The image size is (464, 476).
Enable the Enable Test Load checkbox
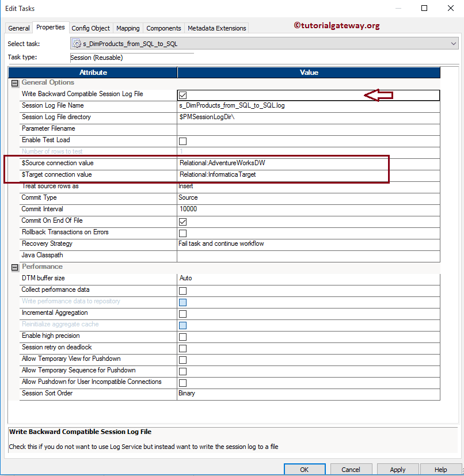point(183,141)
